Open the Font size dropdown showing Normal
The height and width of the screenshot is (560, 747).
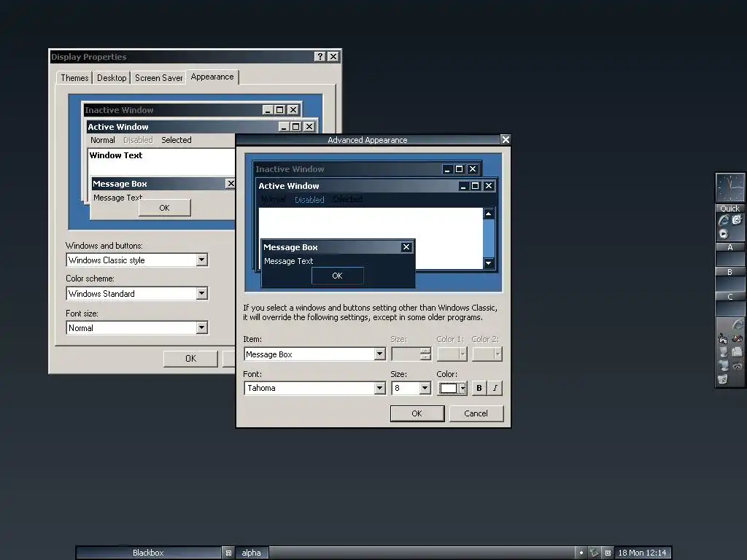pyautogui.click(x=201, y=327)
